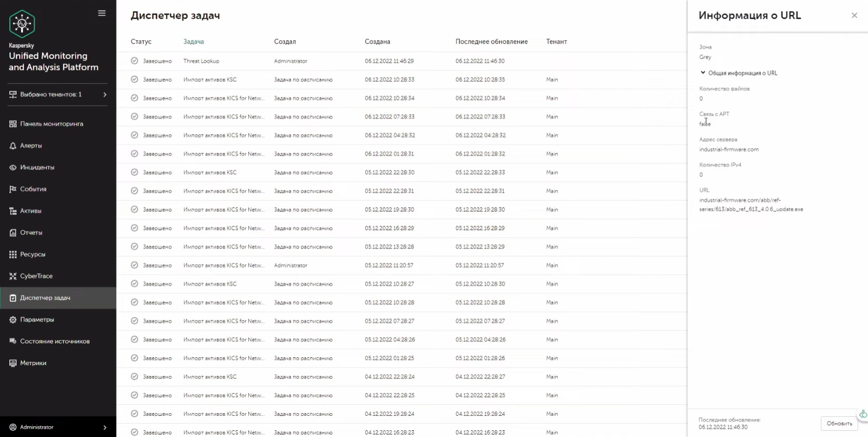The height and width of the screenshot is (437, 868).
Task: Go to the Reports section
Action: [31, 233]
